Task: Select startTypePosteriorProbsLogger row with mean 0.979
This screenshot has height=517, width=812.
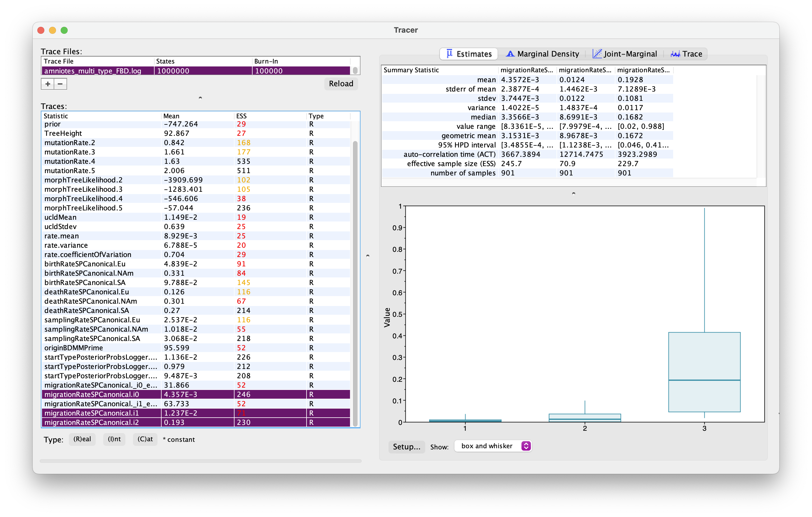Action: click(196, 367)
